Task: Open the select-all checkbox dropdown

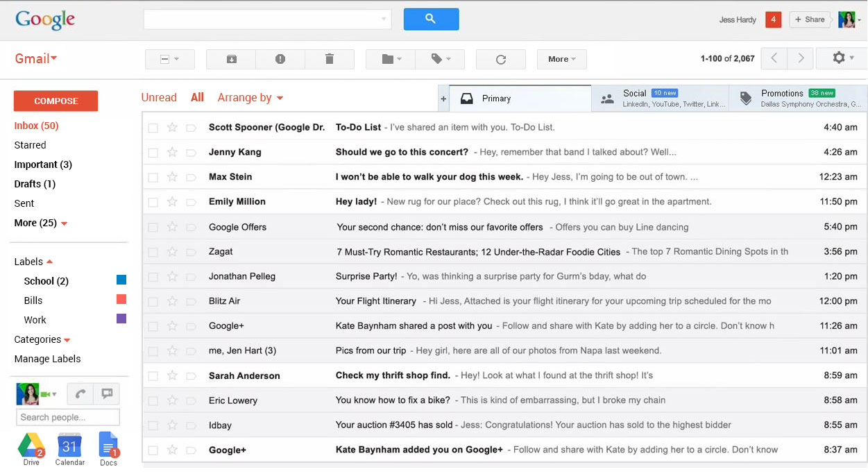Action: pyautogui.click(x=170, y=59)
